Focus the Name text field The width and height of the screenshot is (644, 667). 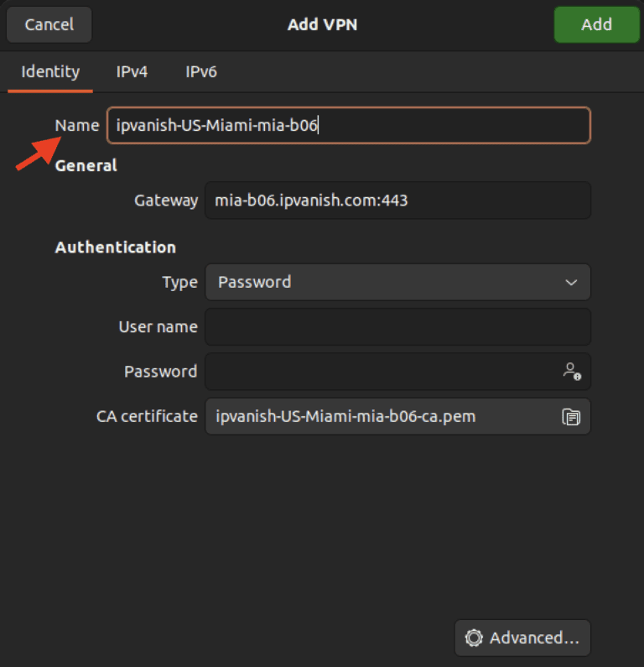tap(348, 126)
